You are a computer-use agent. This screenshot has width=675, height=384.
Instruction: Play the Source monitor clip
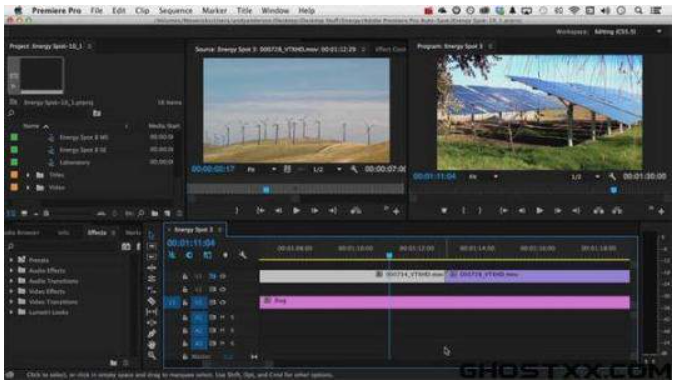click(x=296, y=211)
